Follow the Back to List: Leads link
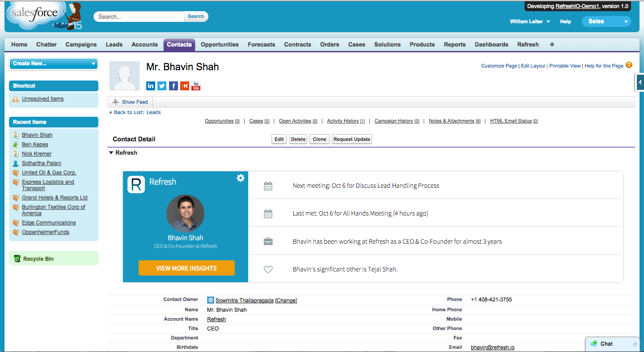This screenshot has height=352, width=644. pos(137,112)
